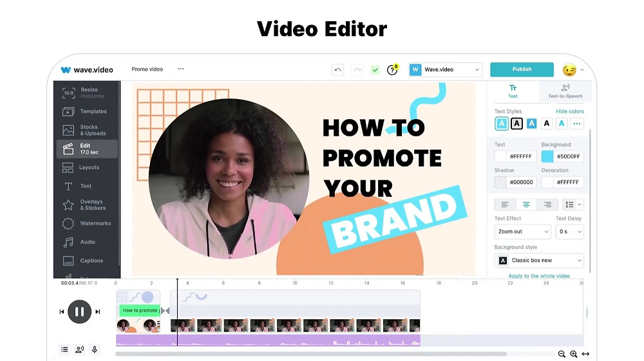Edit the Background hex value #50D0FF field
Image resolution: width=644 pixels, height=361 pixels.
(x=568, y=156)
